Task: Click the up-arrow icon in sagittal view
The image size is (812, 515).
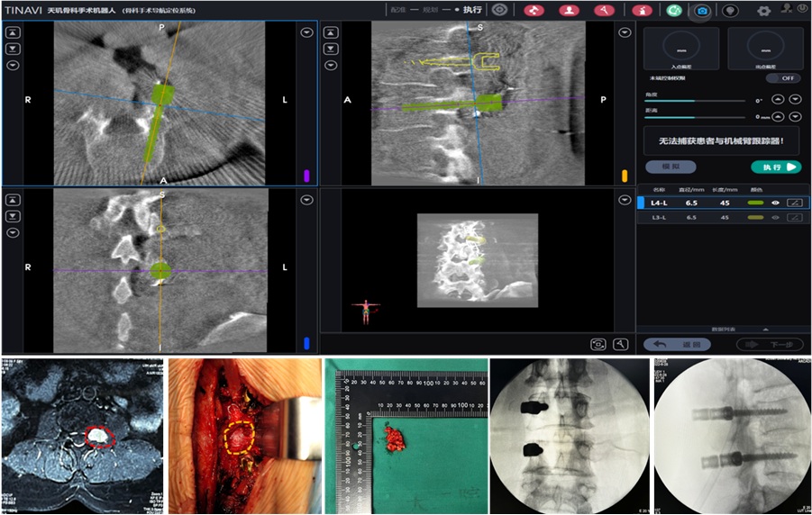Action: pos(331,32)
